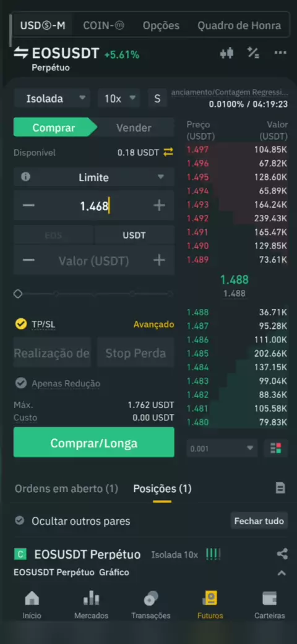Toggle Ocultar outros pares checkbox
The height and width of the screenshot is (644, 297).
pyautogui.click(x=19, y=521)
